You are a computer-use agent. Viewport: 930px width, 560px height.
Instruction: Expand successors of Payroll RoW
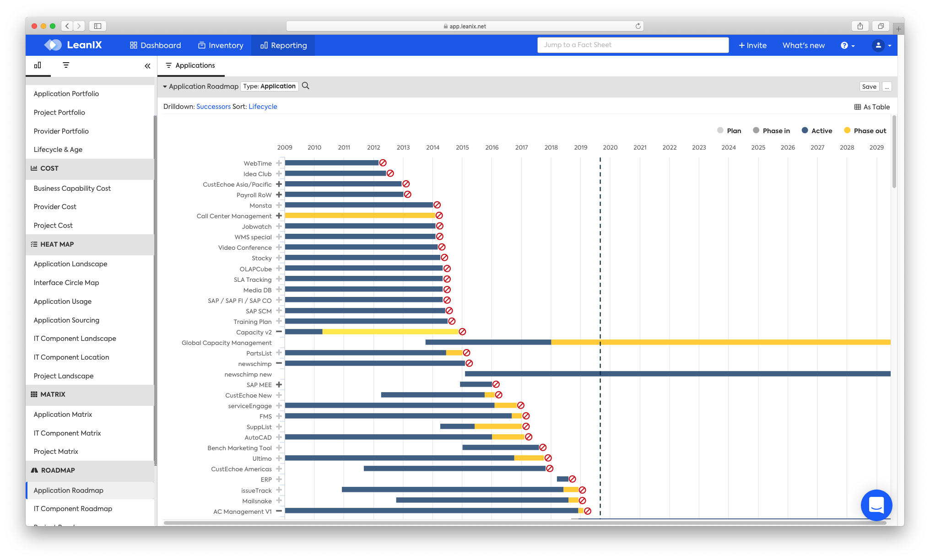coord(279,194)
